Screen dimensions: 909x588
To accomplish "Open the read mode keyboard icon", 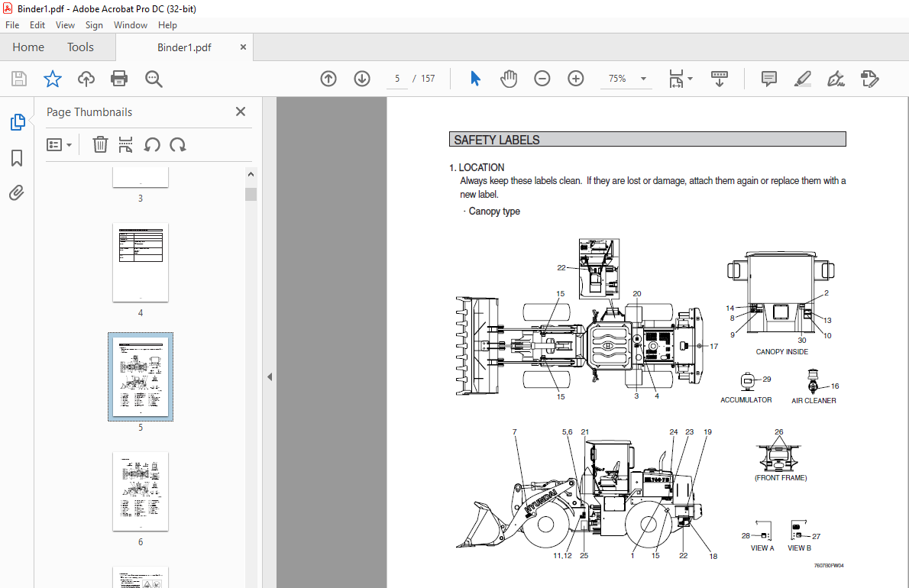I will [720, 79].
